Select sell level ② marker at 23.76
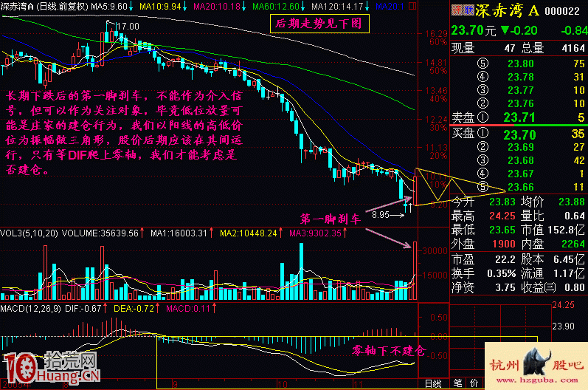588x390 pixels. click(482, 103)
